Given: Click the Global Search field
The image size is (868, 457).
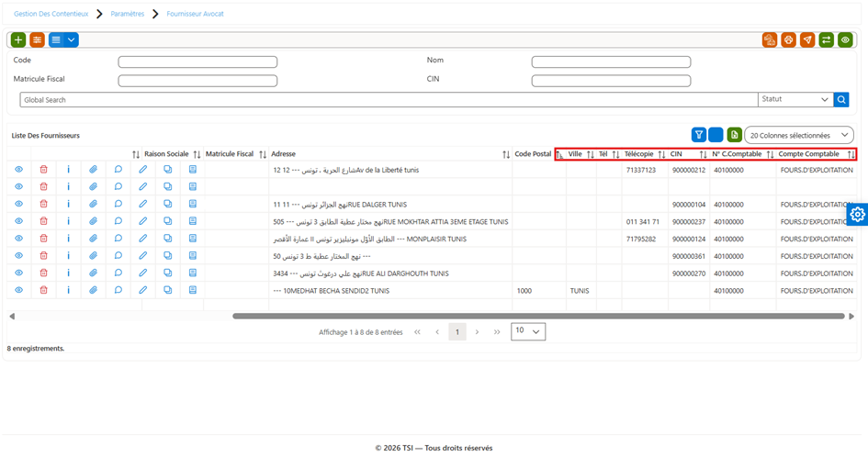Looking at the screenshot, I should click(389, 100).
